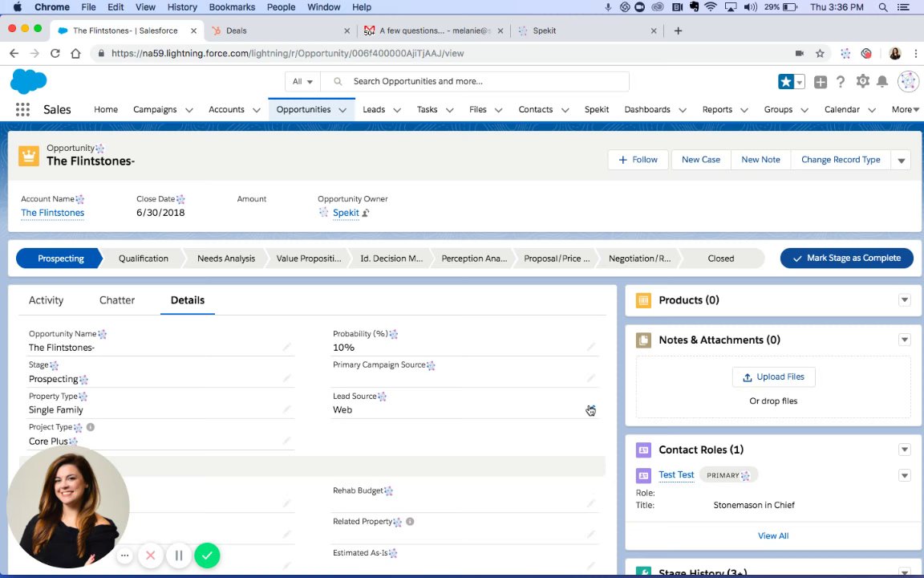Click Upload Files button
Screen dimensions: 924x578
(x=774, y=377)
